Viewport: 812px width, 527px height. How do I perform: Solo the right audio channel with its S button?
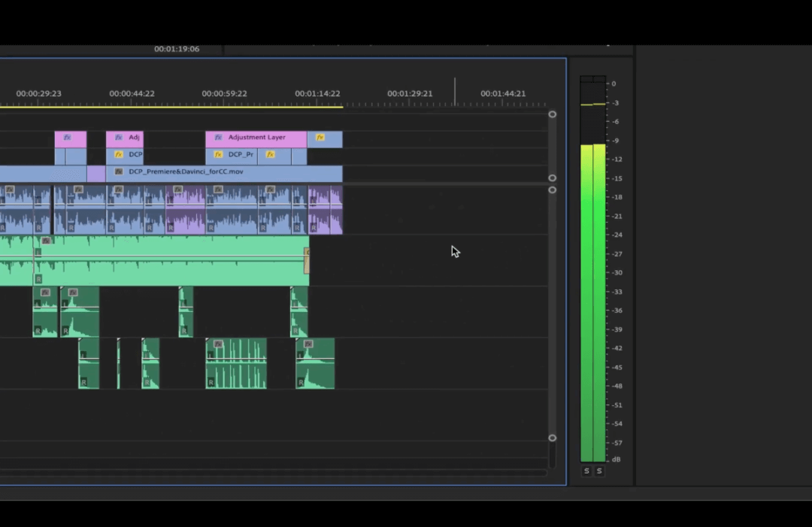(598, 471)
